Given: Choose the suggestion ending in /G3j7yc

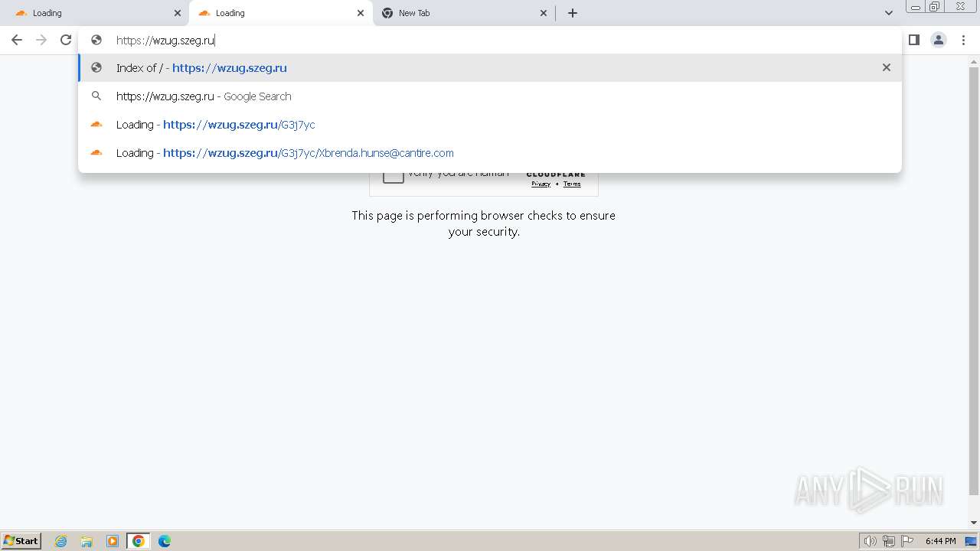Looking at the screenshot, I should pos(490,124).
